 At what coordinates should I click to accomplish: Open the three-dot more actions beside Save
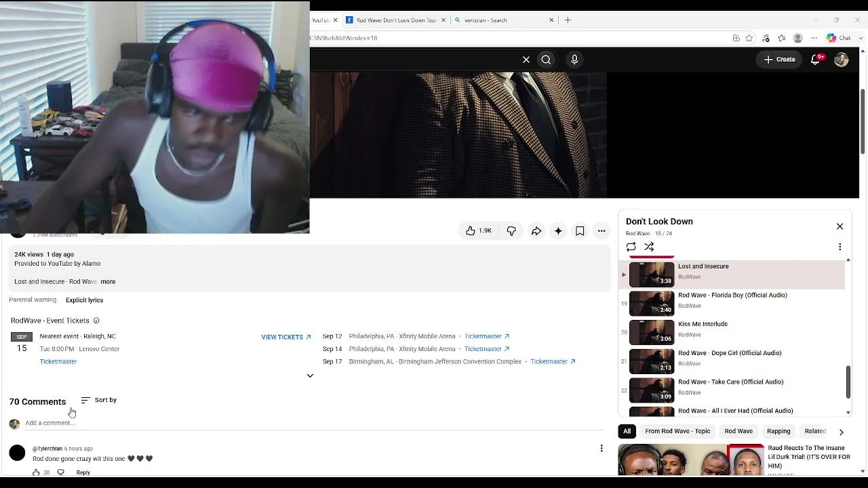pyautogui.click(x=601, y=231)
